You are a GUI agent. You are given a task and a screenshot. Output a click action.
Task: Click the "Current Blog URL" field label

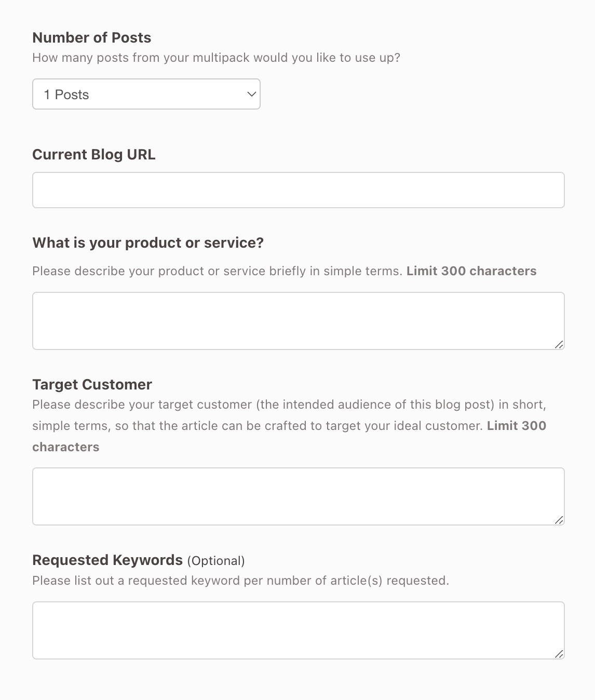click(94, 154)
